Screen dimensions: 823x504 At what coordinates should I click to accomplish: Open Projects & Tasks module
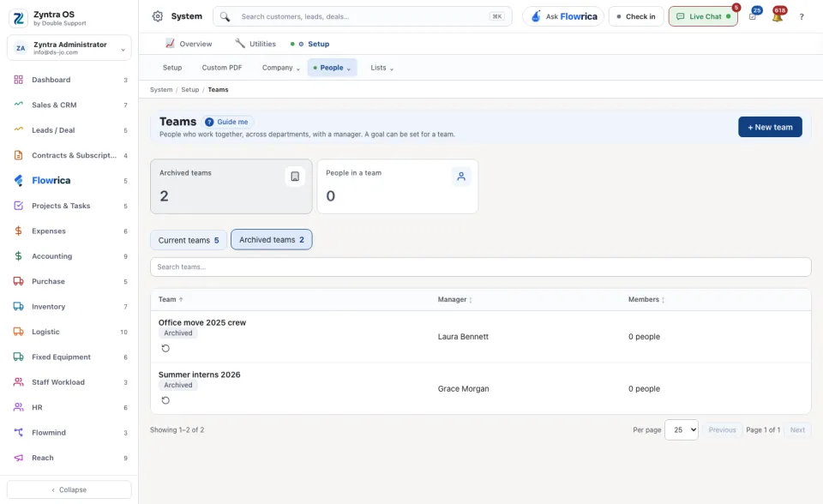[x=69, y=206]
